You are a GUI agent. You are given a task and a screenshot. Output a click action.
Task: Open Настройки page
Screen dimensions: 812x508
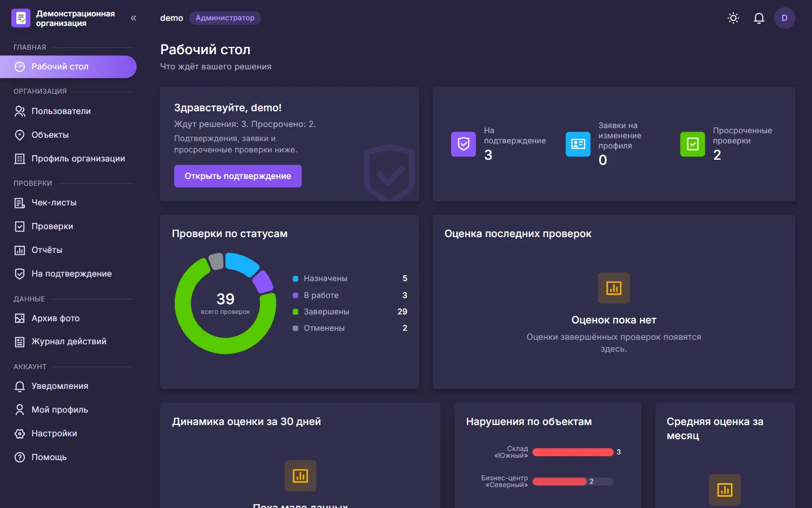(x=68, y=433)
